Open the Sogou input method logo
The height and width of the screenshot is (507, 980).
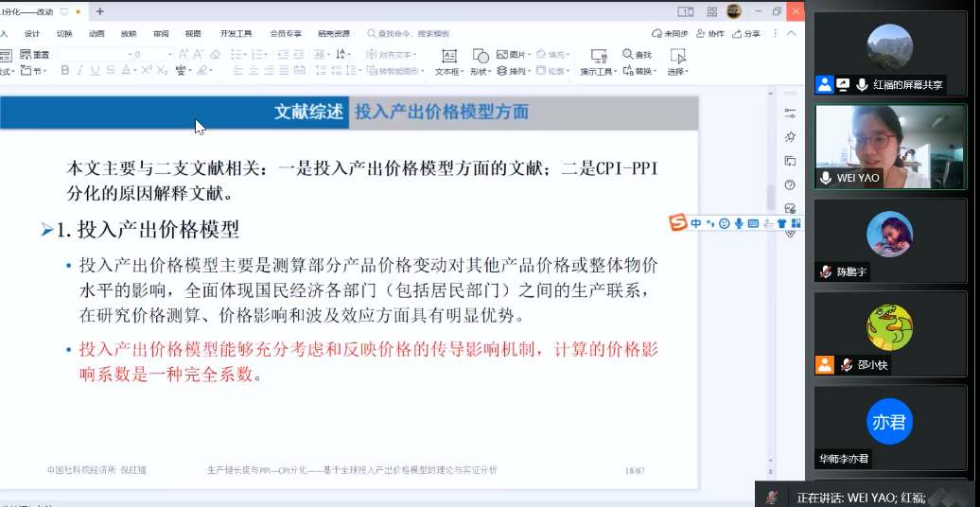coord(677,223)
